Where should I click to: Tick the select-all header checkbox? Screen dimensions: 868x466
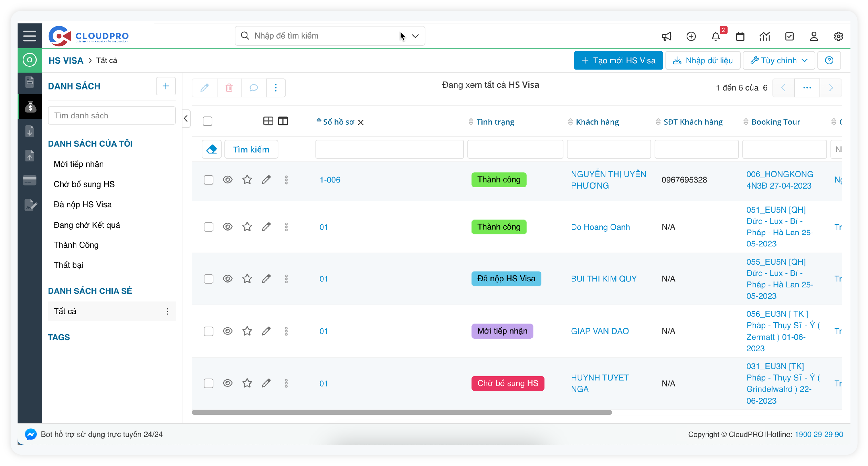[x=208, y=121]
